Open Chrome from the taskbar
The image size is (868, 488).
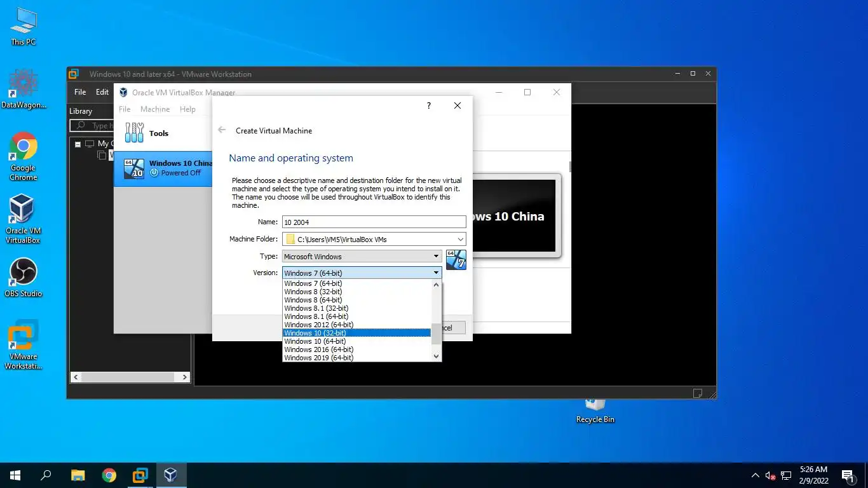(x=109, y=475)
